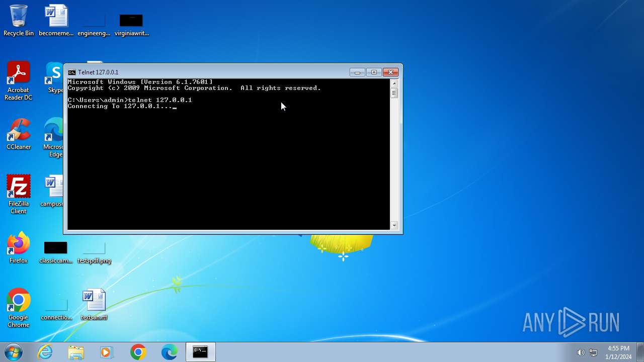644x362 pixels.
Task: Select the command prompt taskbar button
Action: click(x=200, y=352)
